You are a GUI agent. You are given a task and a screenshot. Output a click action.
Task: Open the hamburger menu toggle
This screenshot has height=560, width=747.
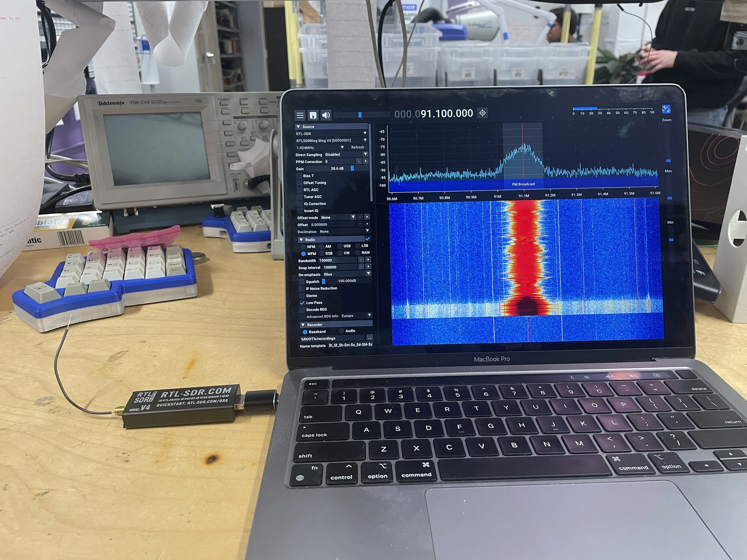pyautogui.click(x=300, y=116)
